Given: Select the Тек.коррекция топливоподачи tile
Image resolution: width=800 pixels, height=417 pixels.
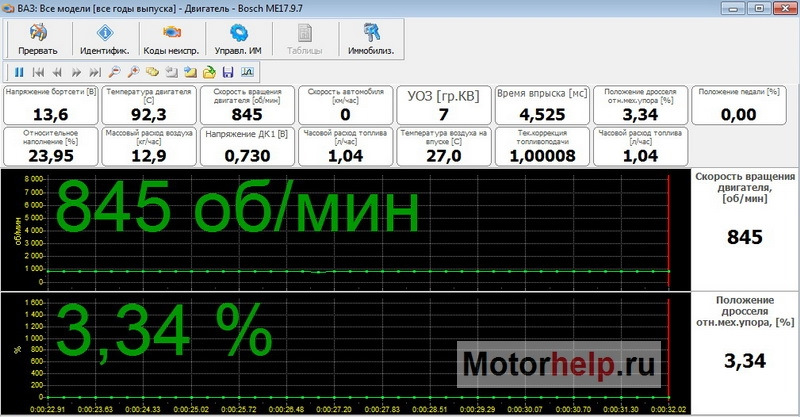Looking at the screenshot, I should 542,146.
